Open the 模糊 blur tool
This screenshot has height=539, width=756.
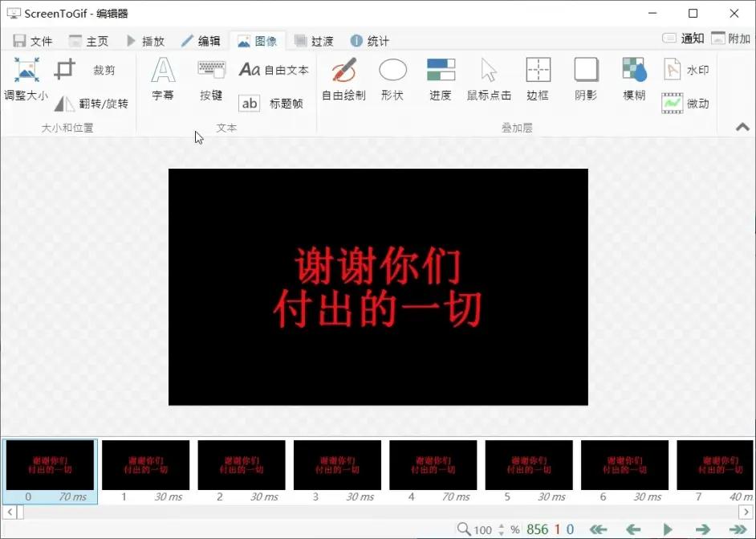(x=634, y=79)
